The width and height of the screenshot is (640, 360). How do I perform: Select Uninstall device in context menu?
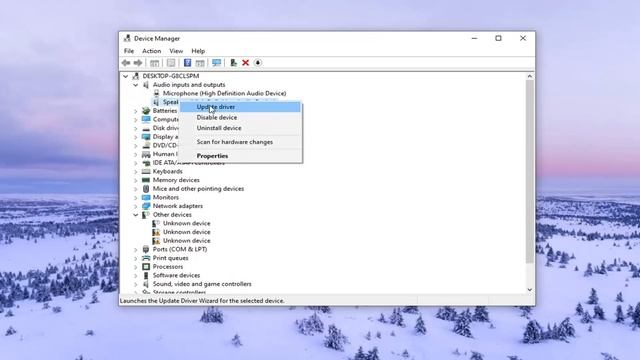[x=240, y=128]
